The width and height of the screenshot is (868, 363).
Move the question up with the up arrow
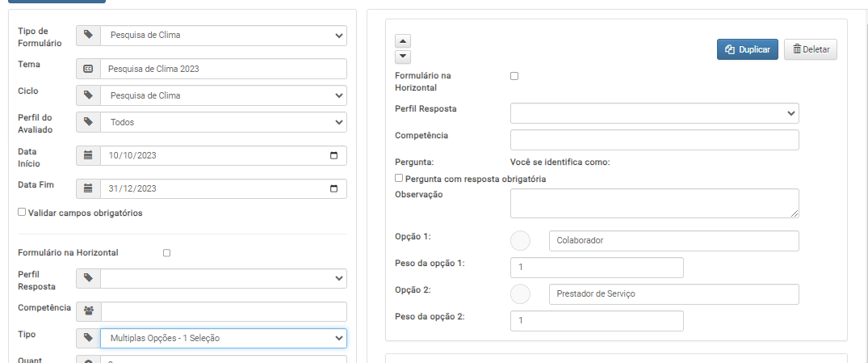tap(403, 41)
